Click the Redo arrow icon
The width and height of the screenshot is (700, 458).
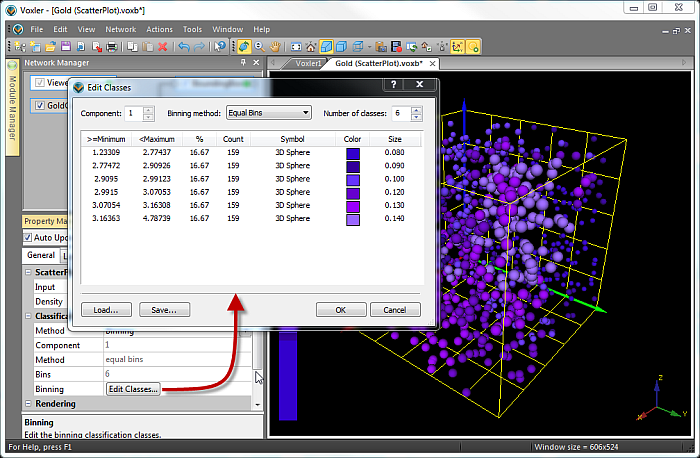click(199, 46)
